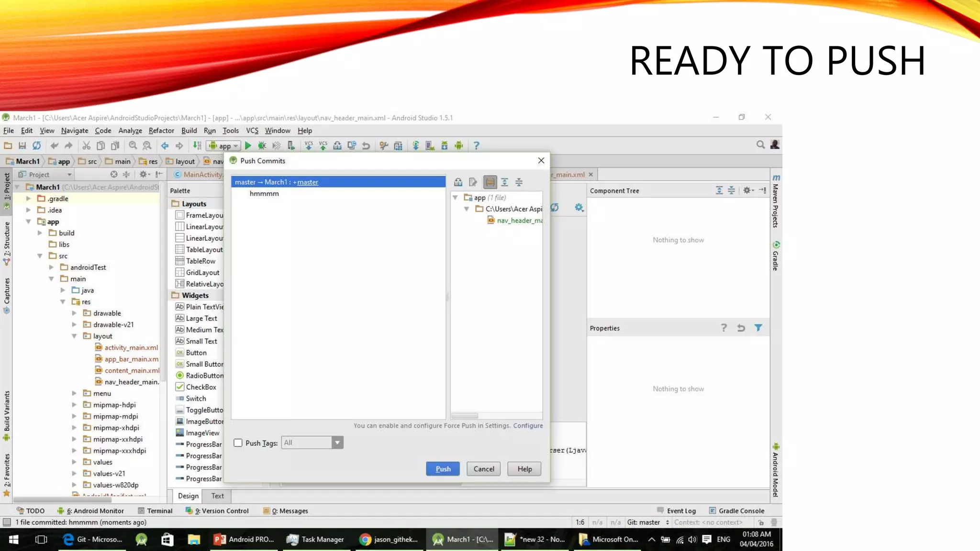Click the Search Everywhere magnifier icon
The image size is (980, 551).
click(760, 144)
